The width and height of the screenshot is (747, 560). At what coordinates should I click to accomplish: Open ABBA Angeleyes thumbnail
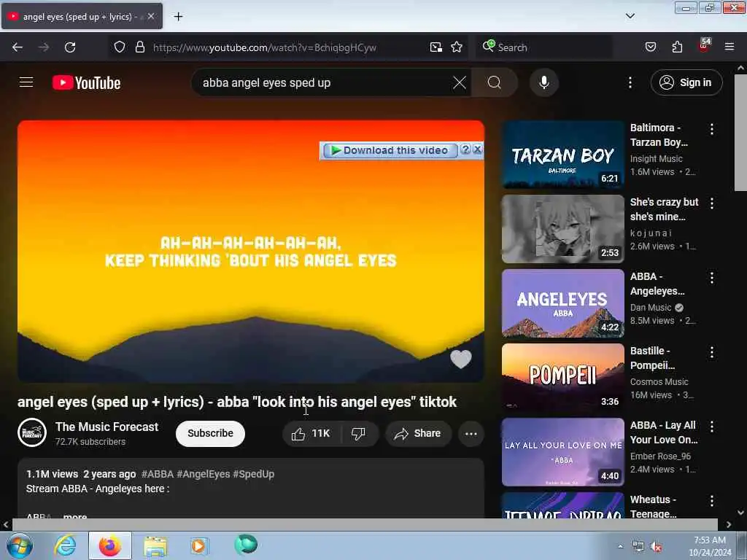coord(562,303)
